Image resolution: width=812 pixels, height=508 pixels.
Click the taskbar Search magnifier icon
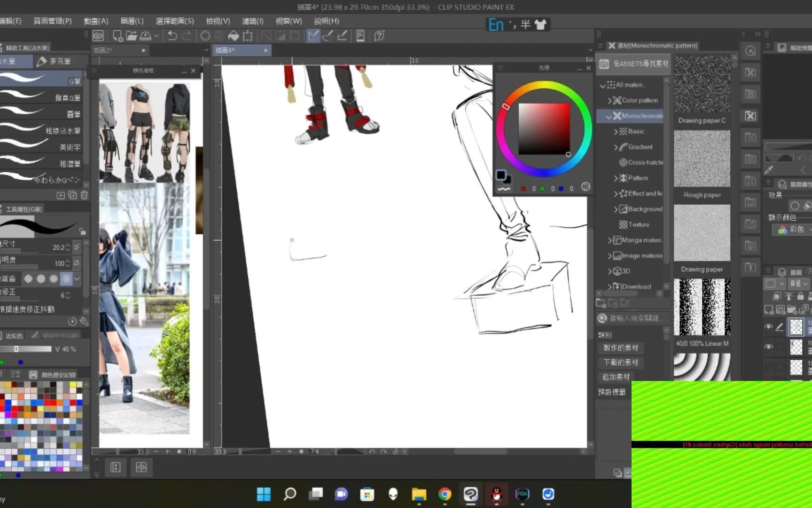pos(290,494)
